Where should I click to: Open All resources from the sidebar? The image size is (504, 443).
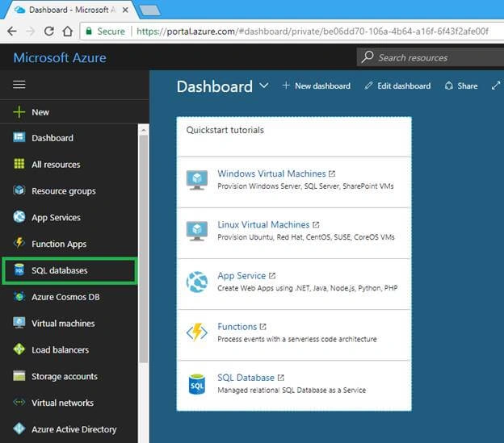tap(69, 164)
